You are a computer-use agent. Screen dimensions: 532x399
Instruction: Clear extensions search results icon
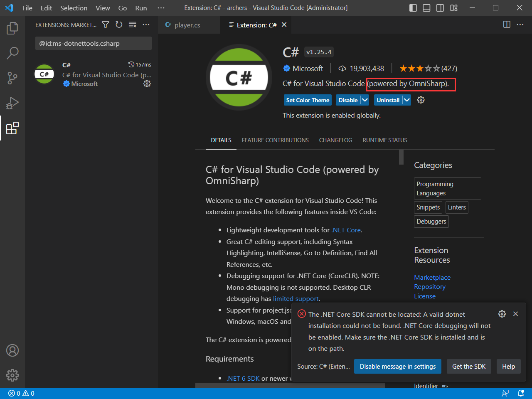coord(133,25)
